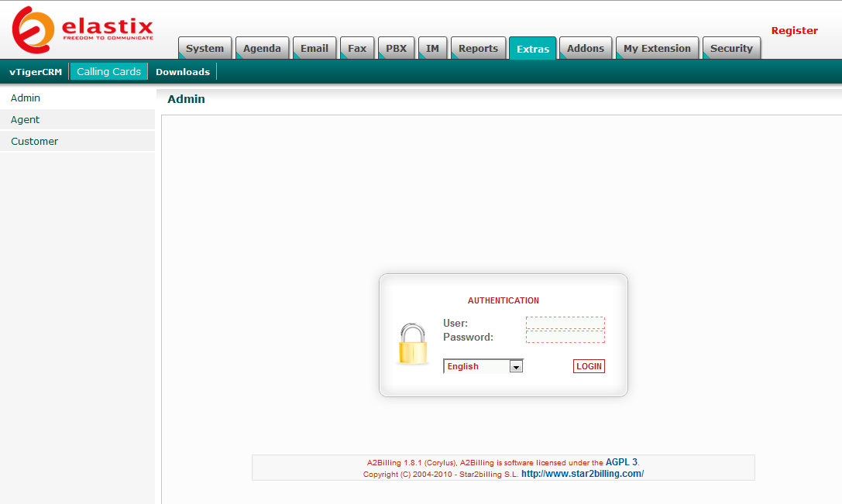Follow the star2billing.com website link
This screenshot has width=842, height=504.
[583, 474]
